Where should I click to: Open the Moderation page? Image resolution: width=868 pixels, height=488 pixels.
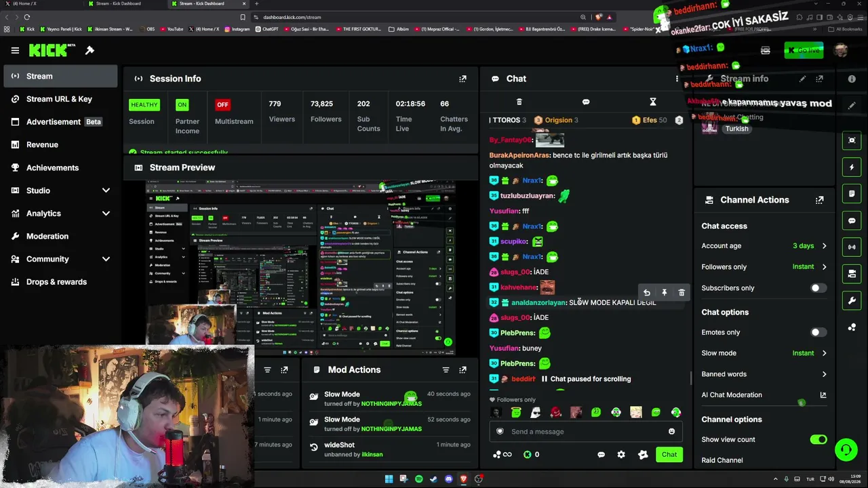point(60,237)
